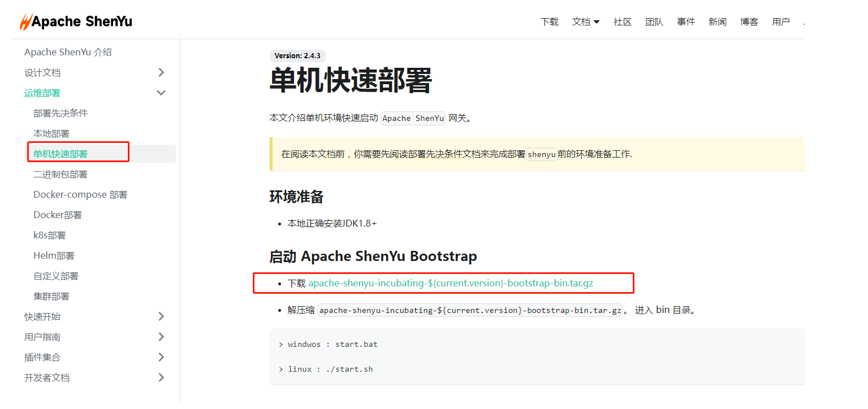The width and height of the screenshot is (868, 409).
Task: Click the 单机快速部署 page heading
Action: (351, 80)
